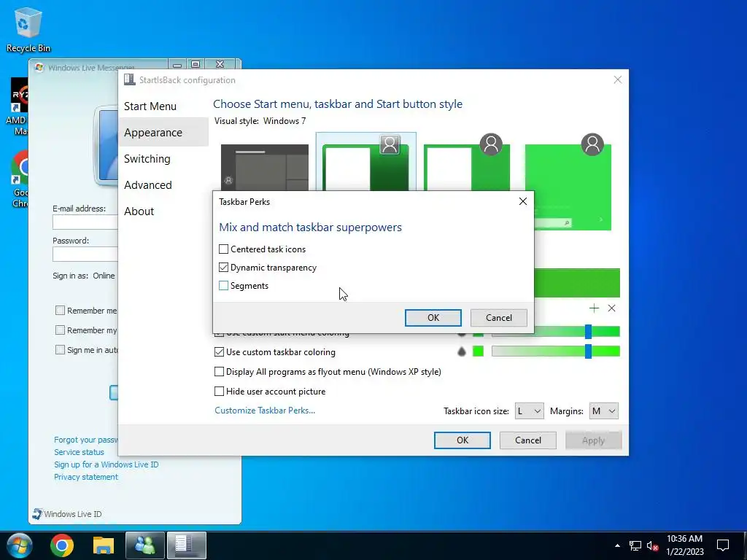
Task: Open the Start Menu settings section
Action: click(x=150, y=106)
